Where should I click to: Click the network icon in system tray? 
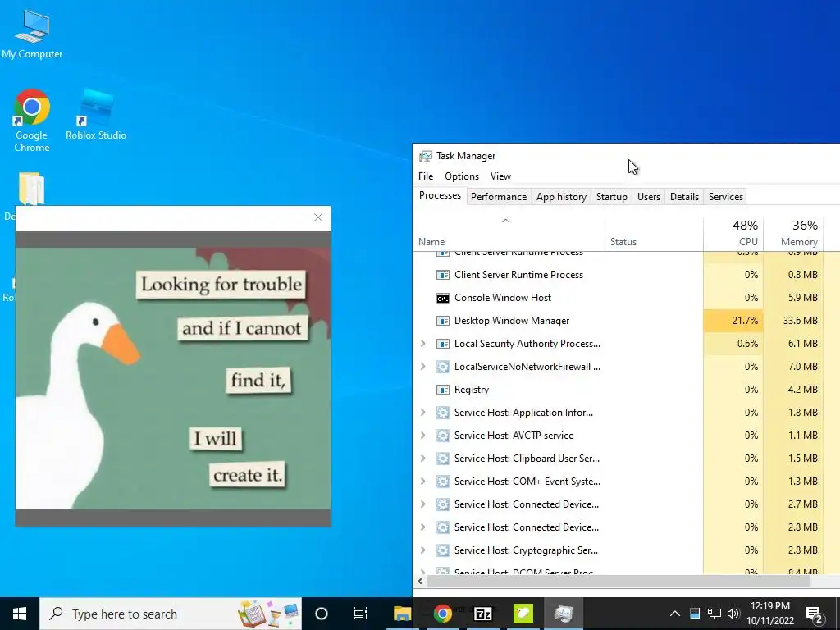tap(714, 614)
